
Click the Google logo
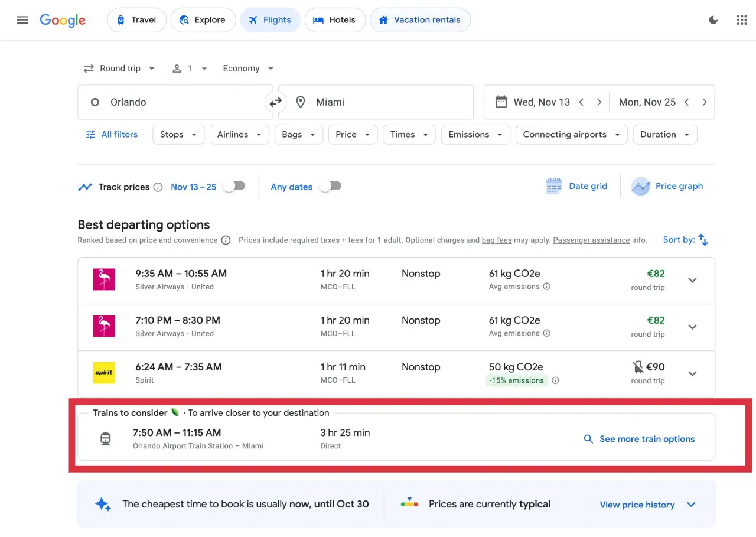click(x=63, y=20)
